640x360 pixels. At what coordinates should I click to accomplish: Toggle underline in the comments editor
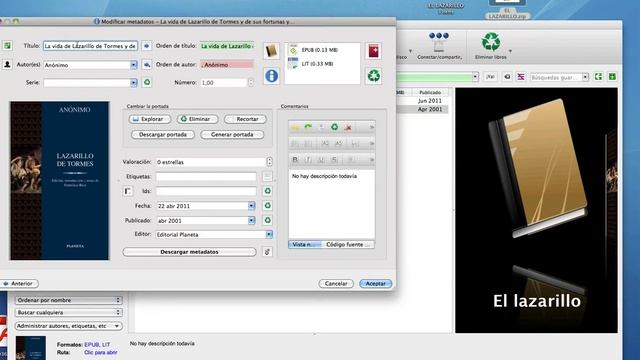[321, 160]
